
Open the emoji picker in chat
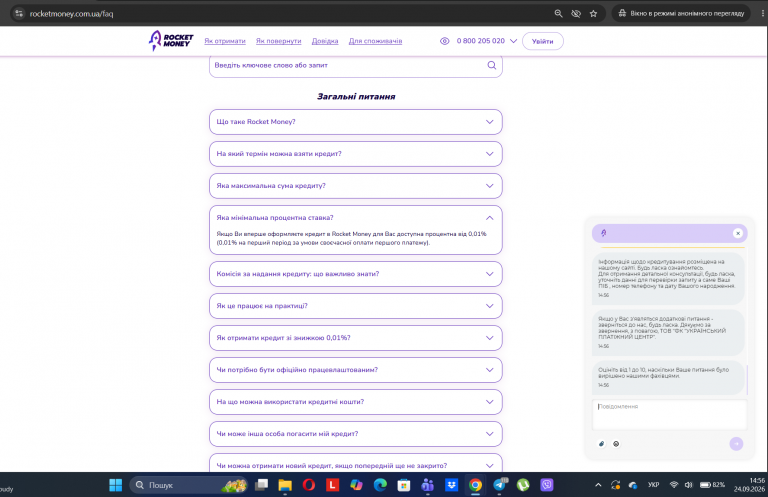pos(616,444)
